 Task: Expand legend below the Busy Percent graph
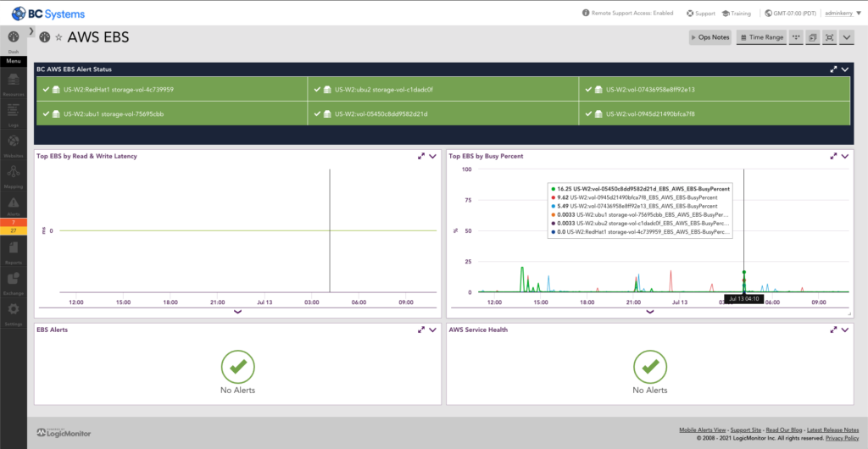click(x=650, y=312)
